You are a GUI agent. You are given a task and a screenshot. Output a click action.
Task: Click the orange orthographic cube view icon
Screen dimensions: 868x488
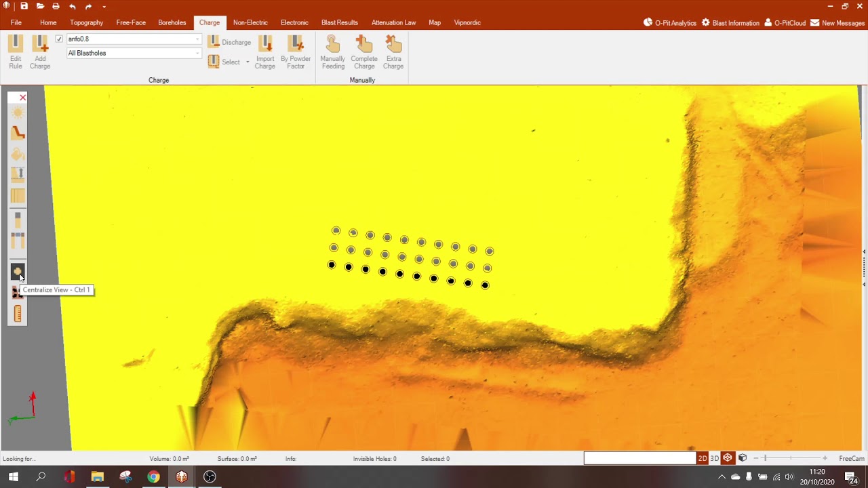pos(728,458)
